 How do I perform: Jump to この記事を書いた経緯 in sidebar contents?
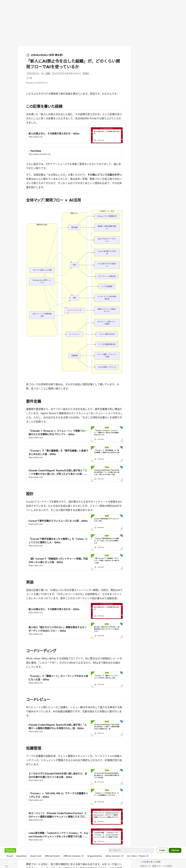pyautogui.click(x=150, y=862)
